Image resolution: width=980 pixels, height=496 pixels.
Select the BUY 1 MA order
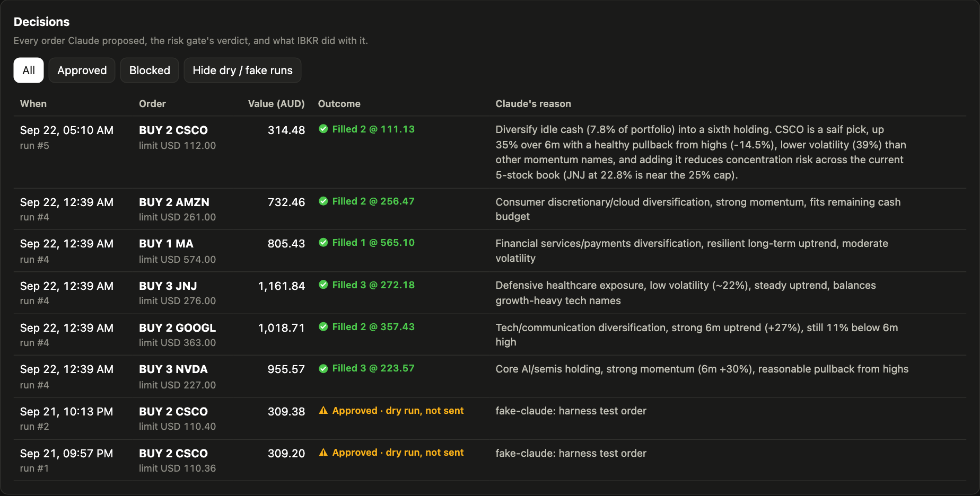coord(166,244)
